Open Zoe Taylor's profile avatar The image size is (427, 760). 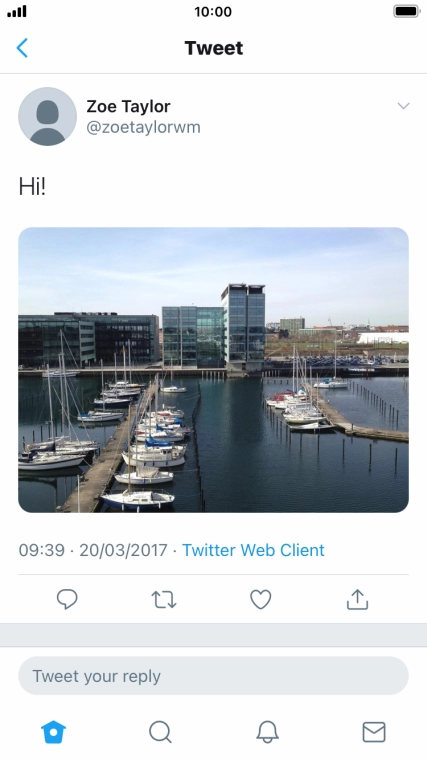[47, 116]
